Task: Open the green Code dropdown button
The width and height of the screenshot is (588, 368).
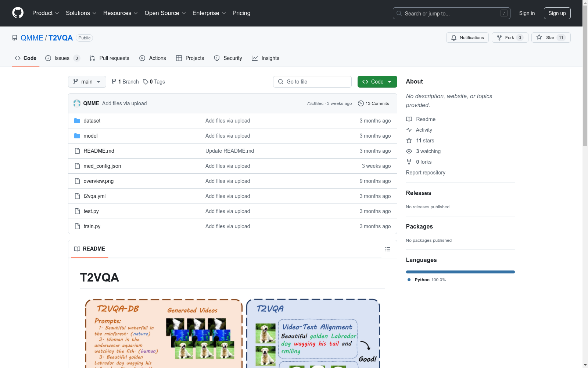Action: click(377, 82)
